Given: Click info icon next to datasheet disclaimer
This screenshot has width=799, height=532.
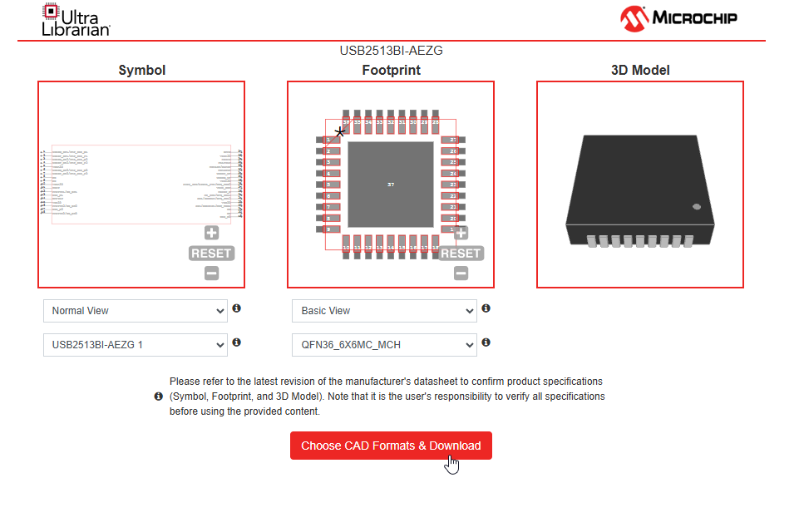Looking at the screenshot, I should click(x=159, y=397).
